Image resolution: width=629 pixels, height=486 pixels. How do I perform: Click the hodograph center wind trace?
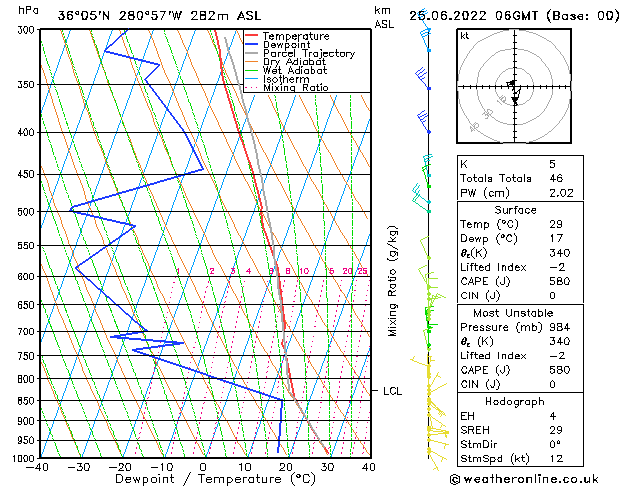[x=514, y=91]
